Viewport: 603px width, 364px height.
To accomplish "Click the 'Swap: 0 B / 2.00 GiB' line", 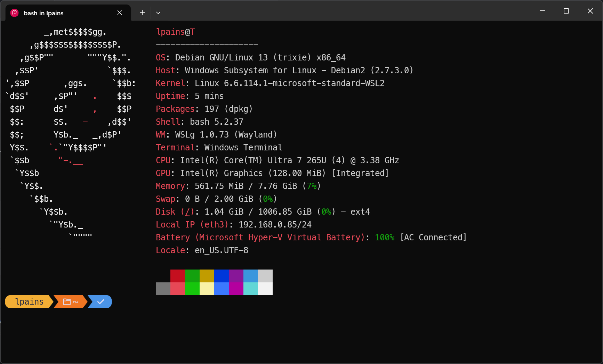I will point(216,199).
